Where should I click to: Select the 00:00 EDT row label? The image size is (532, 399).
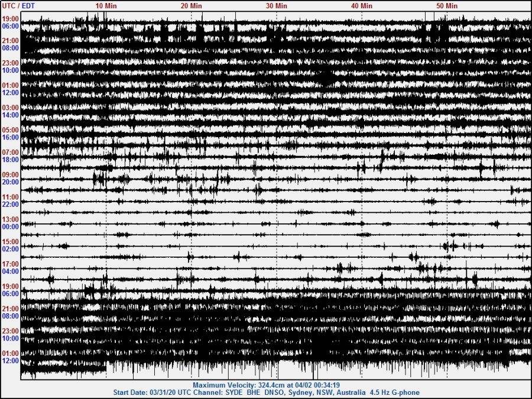(x=10, y=226)
